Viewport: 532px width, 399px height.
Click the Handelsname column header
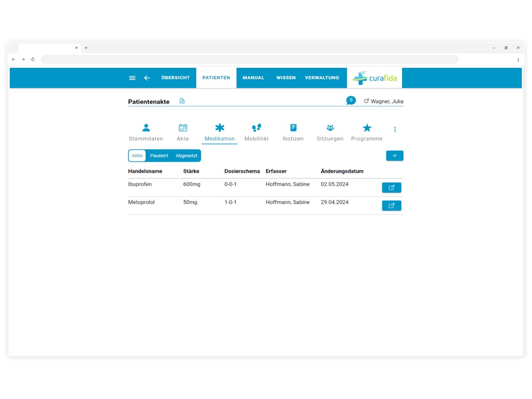145,171
